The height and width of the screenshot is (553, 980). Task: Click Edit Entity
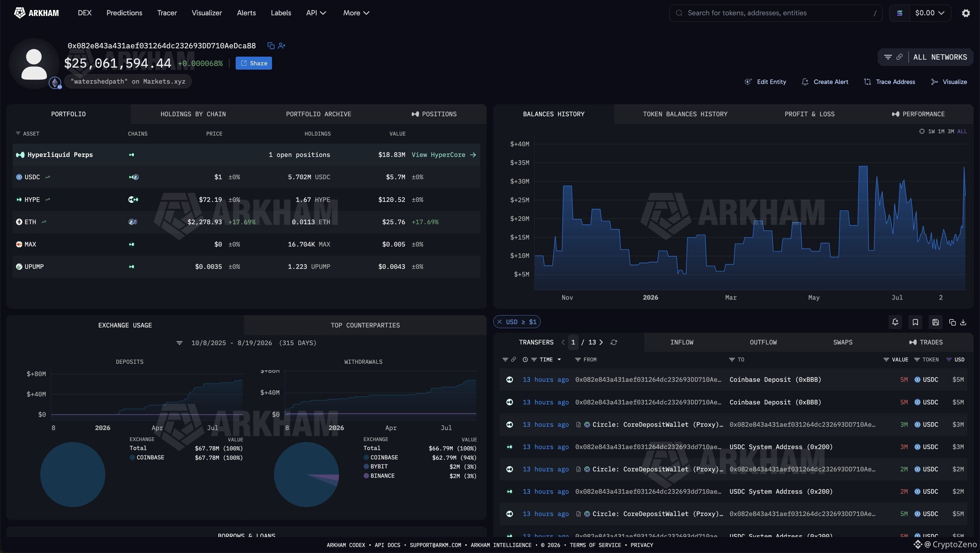[x=765, y=82]
